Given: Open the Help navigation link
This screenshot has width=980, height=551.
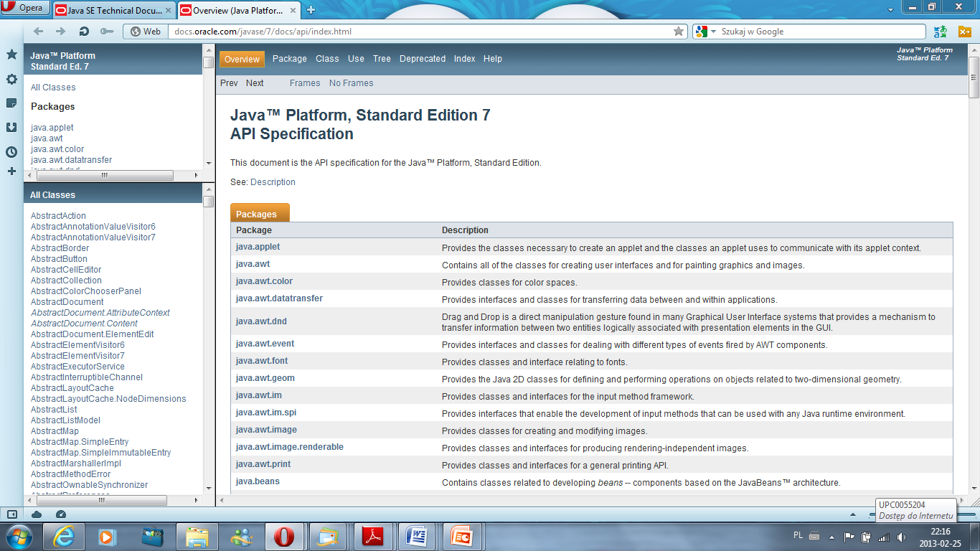Looking at the screenshot, I should tap(493, 59).
